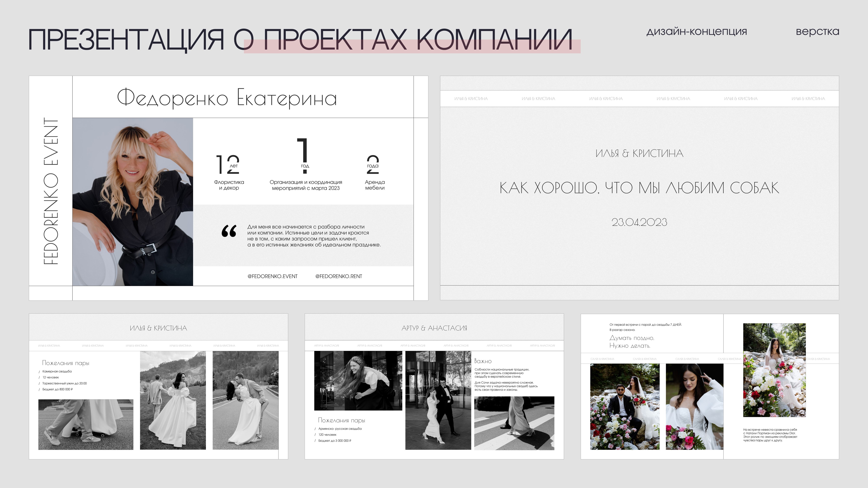Click the vertical FEDORENKO EVENT text
This screenshot has width=868, height=488.
pos(51,191)
